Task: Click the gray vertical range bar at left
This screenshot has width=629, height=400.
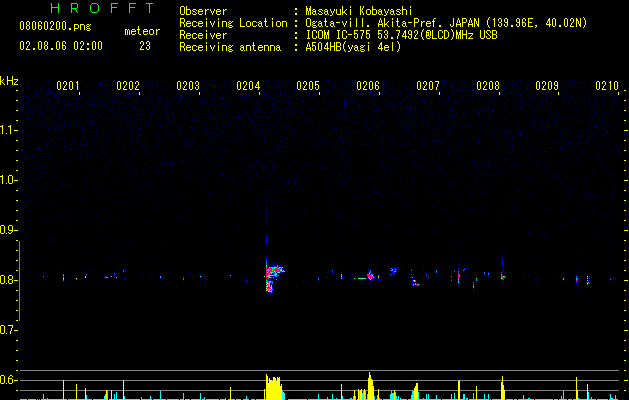Action: tap(19, 281)
